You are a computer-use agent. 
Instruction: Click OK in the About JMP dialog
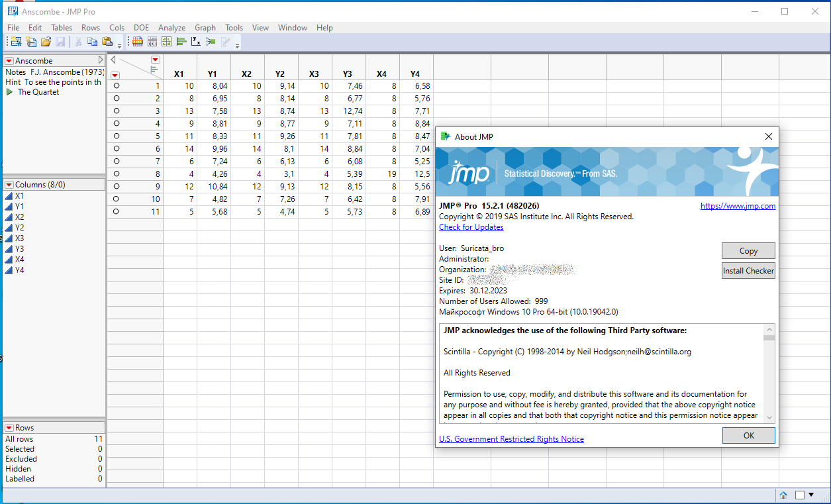point(748,435)
